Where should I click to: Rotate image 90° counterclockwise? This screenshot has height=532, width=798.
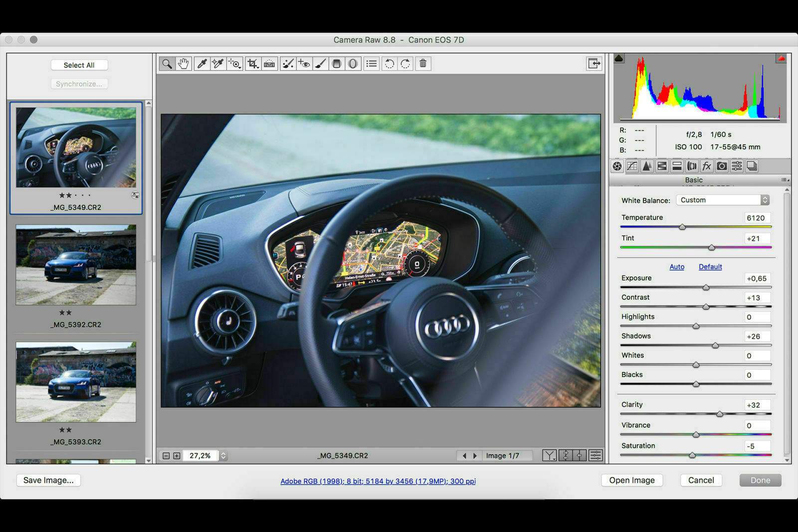pos(390,64)
